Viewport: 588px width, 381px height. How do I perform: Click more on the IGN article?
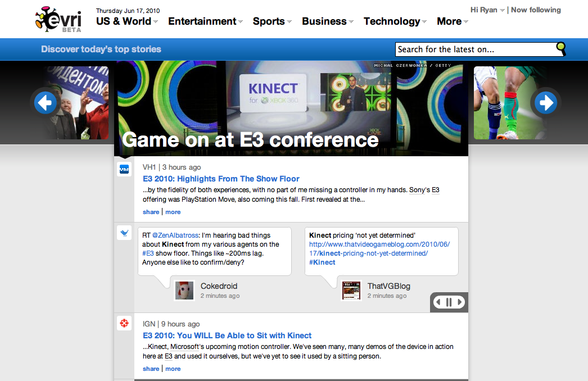coord(173,369)
